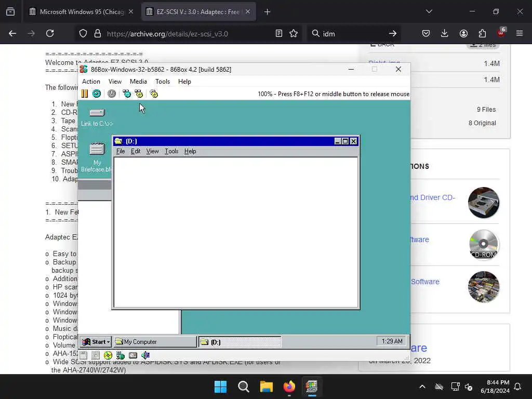Viewport: 532px width, 399px height.
Task: Open Tools menu in D: window
Action: tap(171, 151)
